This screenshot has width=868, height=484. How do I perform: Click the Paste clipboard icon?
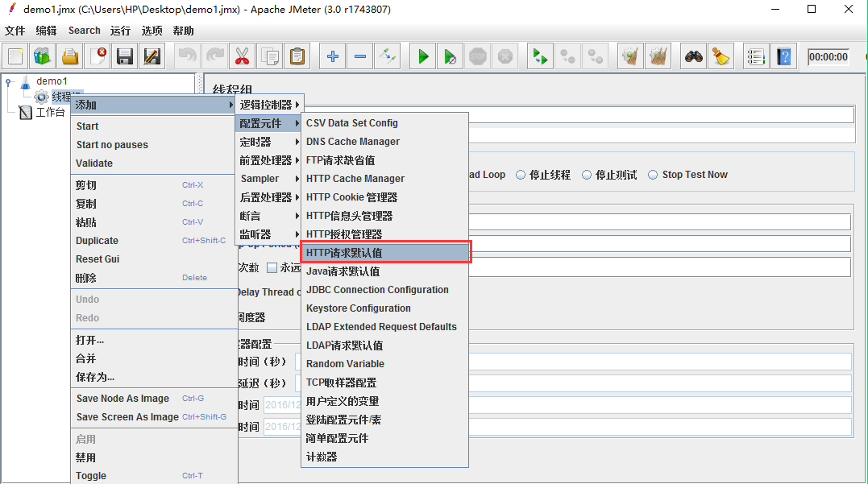point(297,56)
